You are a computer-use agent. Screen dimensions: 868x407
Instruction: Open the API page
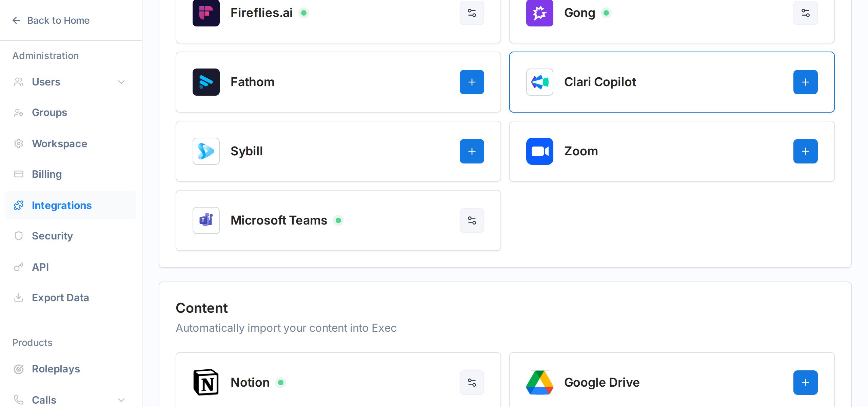pyautogui.click(x=71, y=267)
